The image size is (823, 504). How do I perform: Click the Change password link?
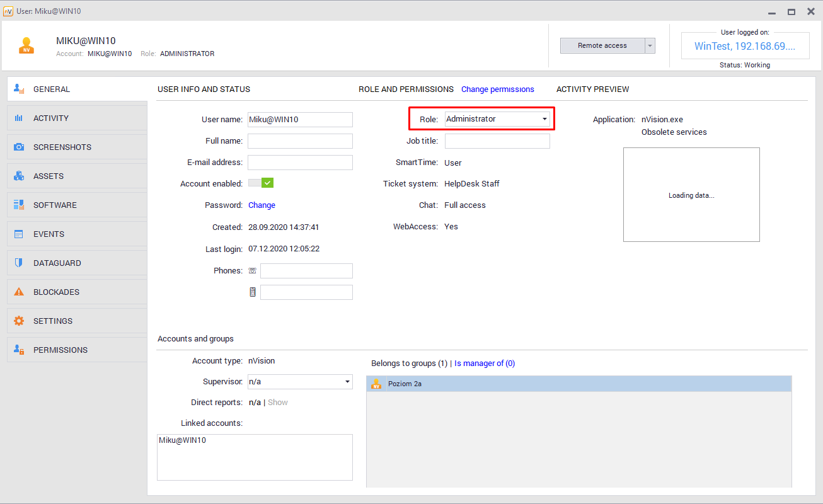[x=262, y=205]
